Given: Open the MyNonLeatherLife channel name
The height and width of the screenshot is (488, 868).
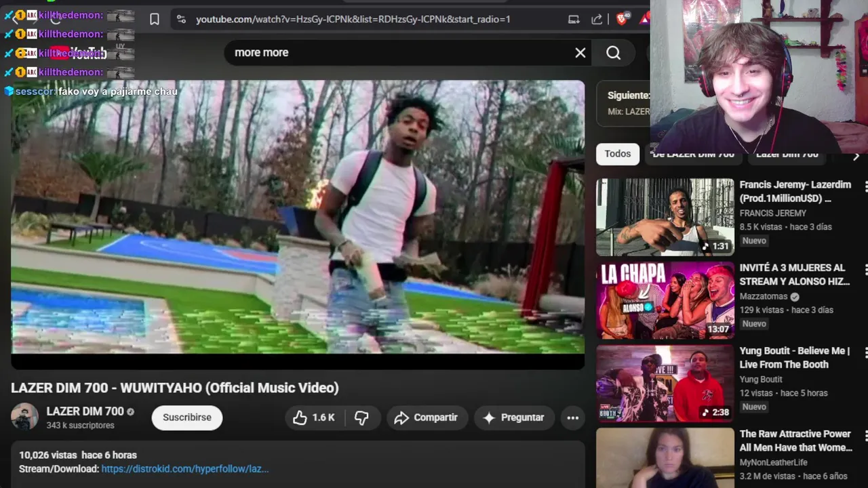Looking at the screenshot, I should [773, 462].
